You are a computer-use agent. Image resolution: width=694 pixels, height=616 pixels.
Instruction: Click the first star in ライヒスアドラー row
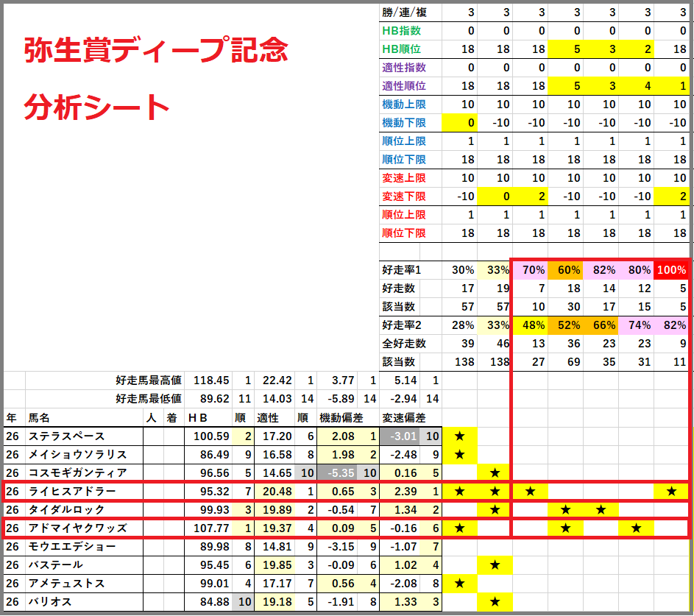click(x=460, y=489)
